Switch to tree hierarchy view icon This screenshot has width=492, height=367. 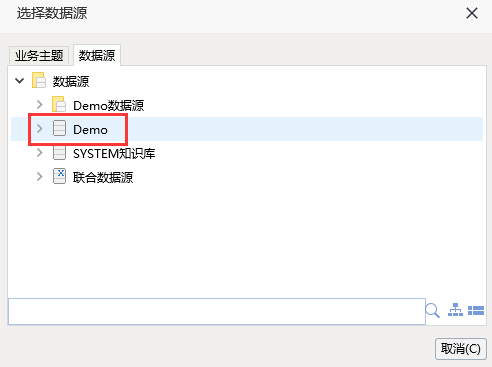click(x=455, y=310)
